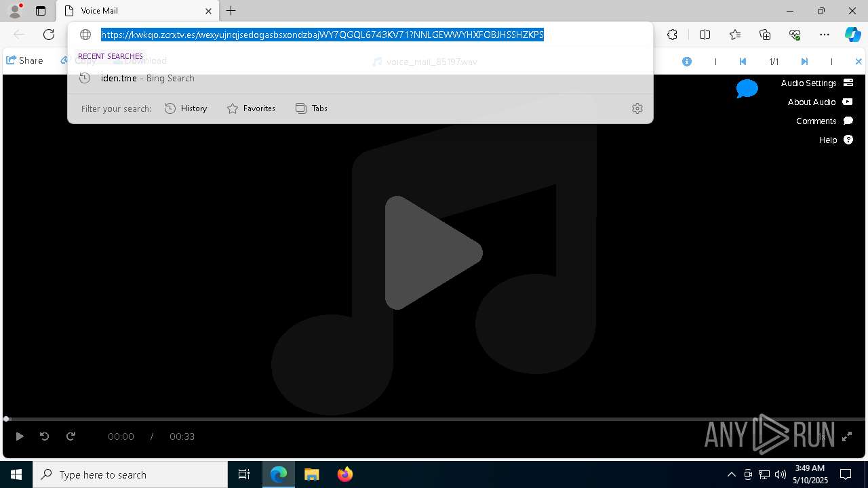Close the audio viewer with X
This screenshot has width=868, height=488.
[x=859, y=61]
